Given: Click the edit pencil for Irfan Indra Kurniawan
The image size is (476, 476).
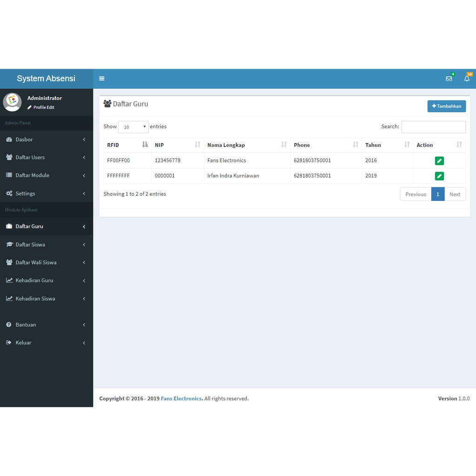Looking at the screenshot, I should pos(439,176).
